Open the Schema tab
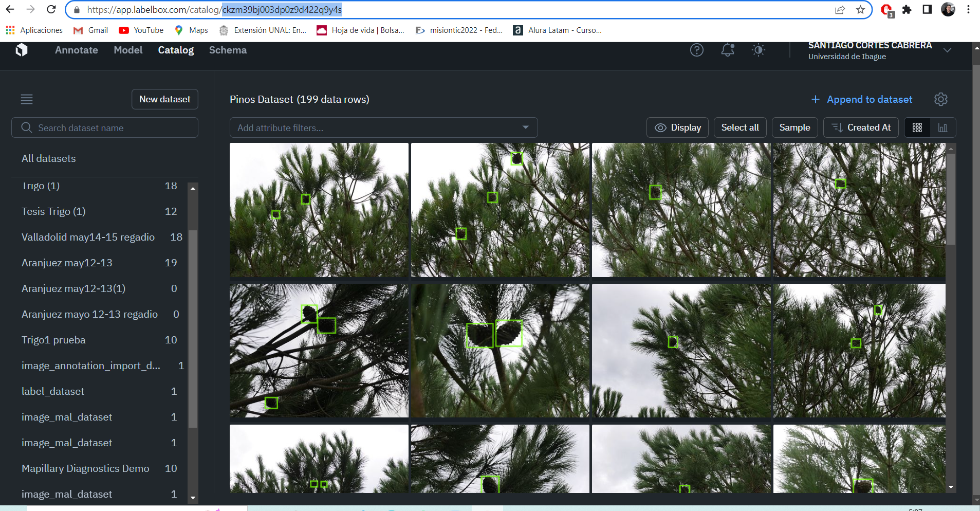980x511 pixels. coord(228,50)
